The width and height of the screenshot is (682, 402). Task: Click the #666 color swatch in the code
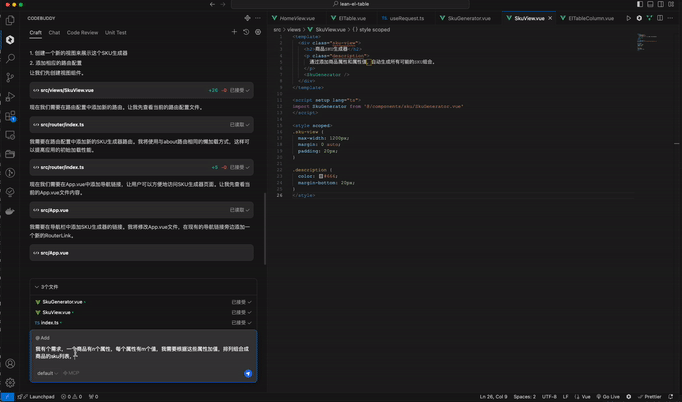321,177
